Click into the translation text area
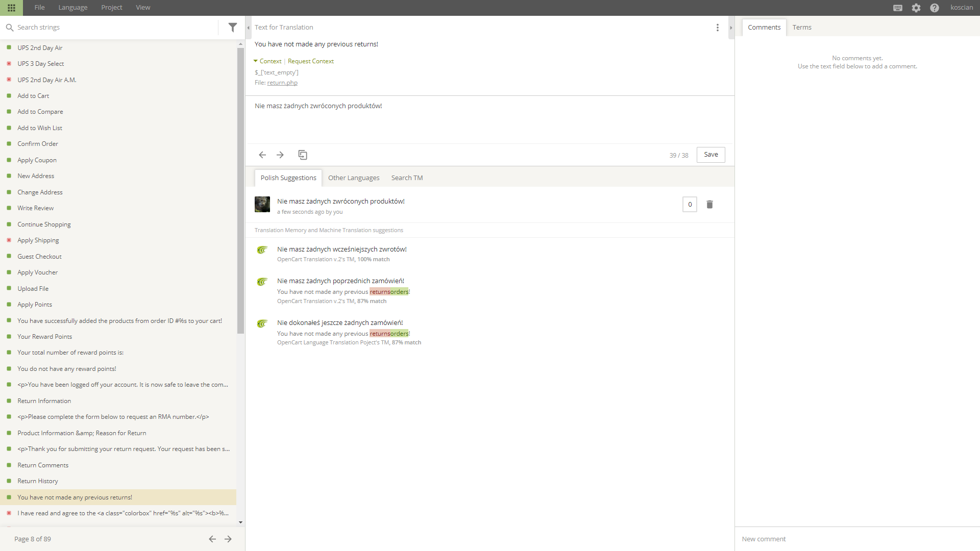Viewport: 980px width, 551px height. pyautogui.click(x=489, y=120)
